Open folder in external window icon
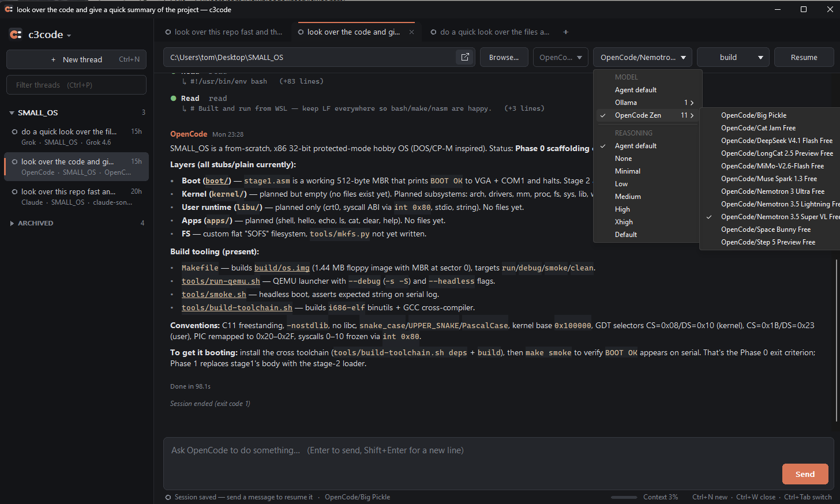Image resolution: width=840 pixels, height=504 pixels. (x=465, y=57)
